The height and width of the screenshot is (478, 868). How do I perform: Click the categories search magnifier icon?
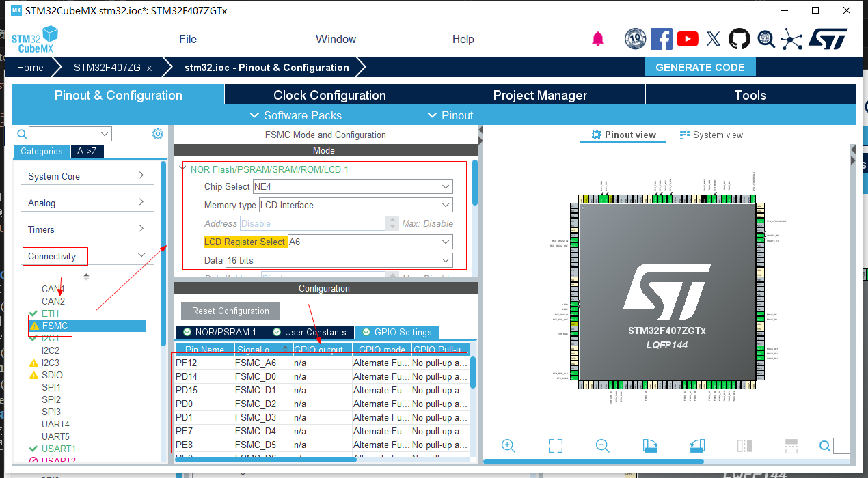click(x=22, y=134)
